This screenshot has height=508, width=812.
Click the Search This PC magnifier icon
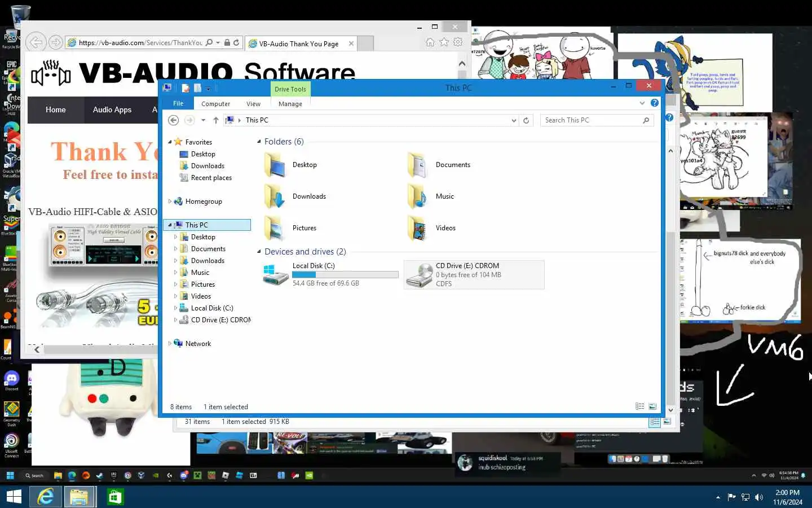[646, 120]
